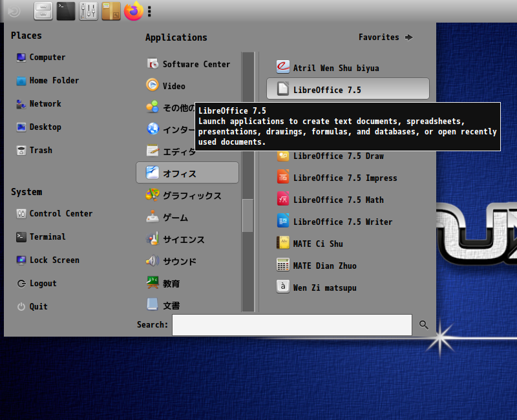Click the panel's three-dot handle

(x=149, y=11)
